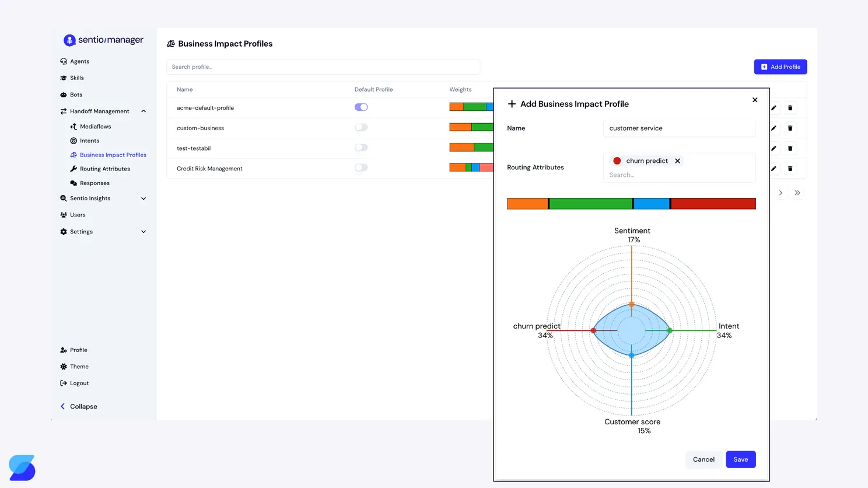This screenshot has width=868, height=488.
Task: Click the Skills graduation cap icon
Action: (x=64, y=78)
